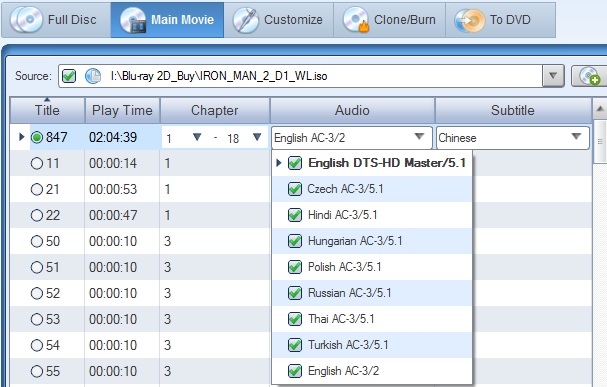Image resolution: width=607 pixels, height=387 pixels.
Task: Open the Audio dropdown showing English AC-3/2
Action: coord(352,137)
